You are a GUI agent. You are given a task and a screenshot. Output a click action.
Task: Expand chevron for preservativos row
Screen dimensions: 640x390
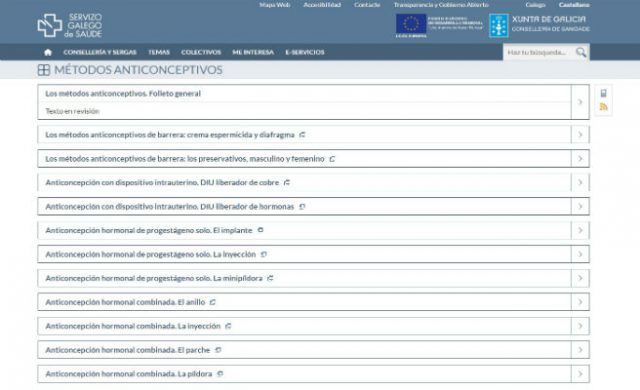(x=580, y=159)
